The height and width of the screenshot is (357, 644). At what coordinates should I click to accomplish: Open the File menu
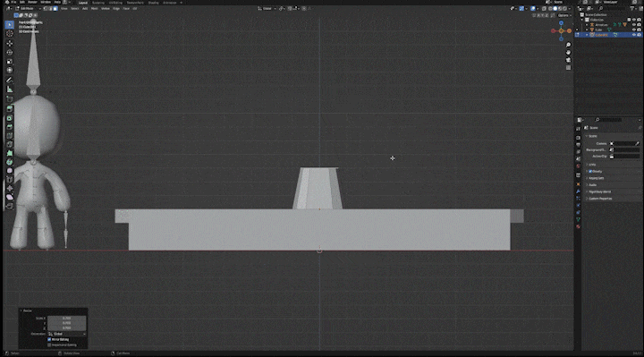(x=13, y=2)
